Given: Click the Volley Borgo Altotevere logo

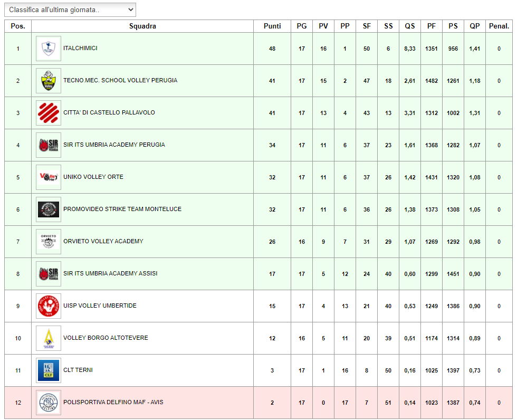Looking at the screenshot, I should click(x=49, y=338).
